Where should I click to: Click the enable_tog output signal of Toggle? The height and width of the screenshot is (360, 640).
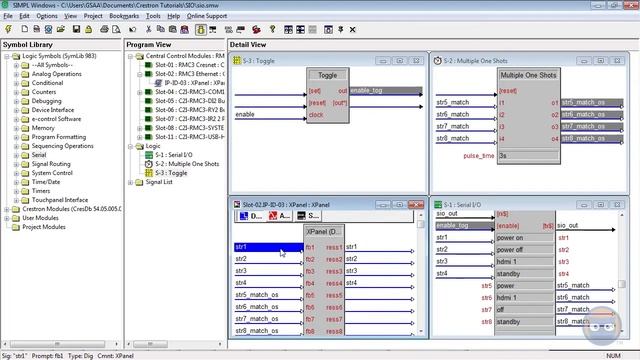pyautogui.click(x=386, y=91)
